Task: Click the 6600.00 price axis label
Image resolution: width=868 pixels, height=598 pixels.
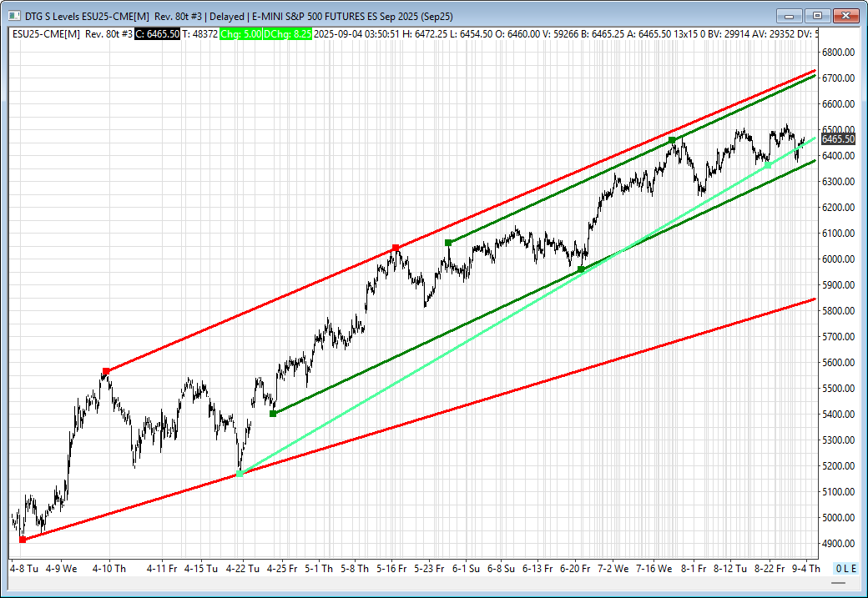Action: 838,104
